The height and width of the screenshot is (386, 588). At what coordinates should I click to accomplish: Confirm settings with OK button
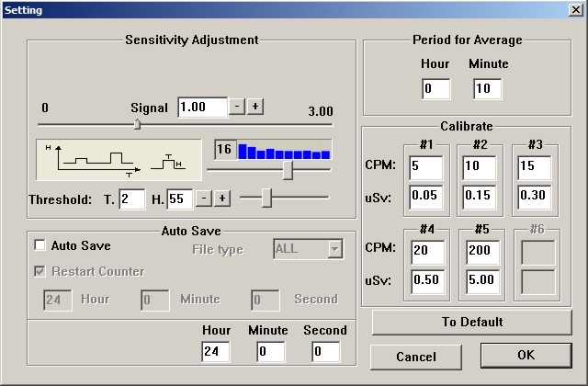(526, 356)
